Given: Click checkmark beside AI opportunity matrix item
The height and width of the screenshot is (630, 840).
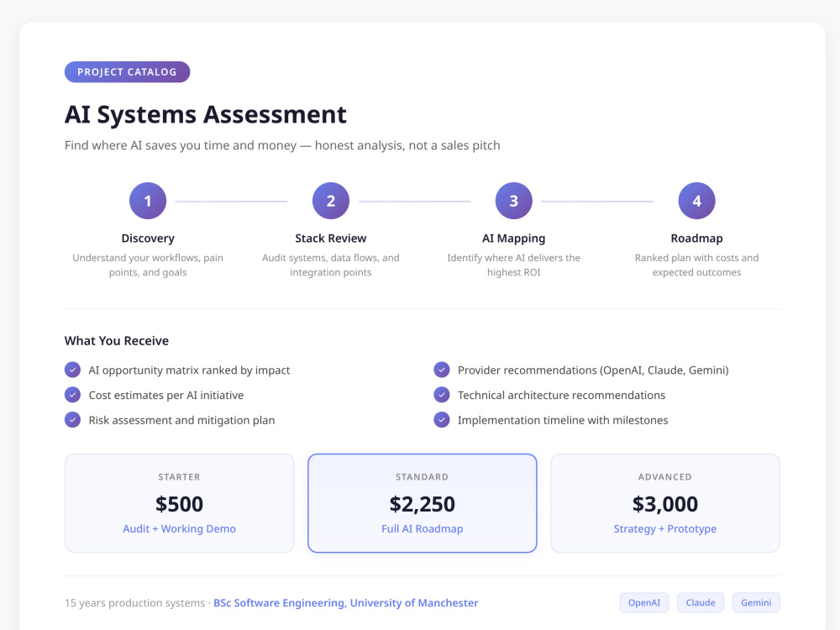Looking at the screenshot, I should [x=72, y=370].
